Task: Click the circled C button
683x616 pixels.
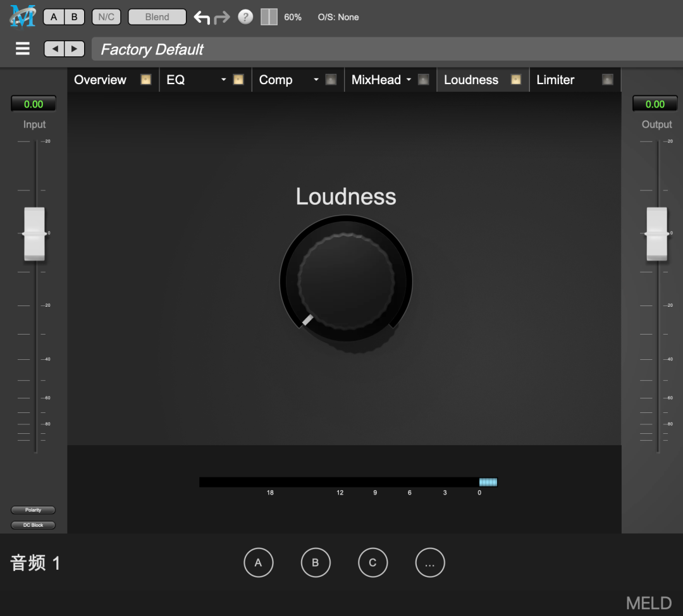Action: (373, 562)
